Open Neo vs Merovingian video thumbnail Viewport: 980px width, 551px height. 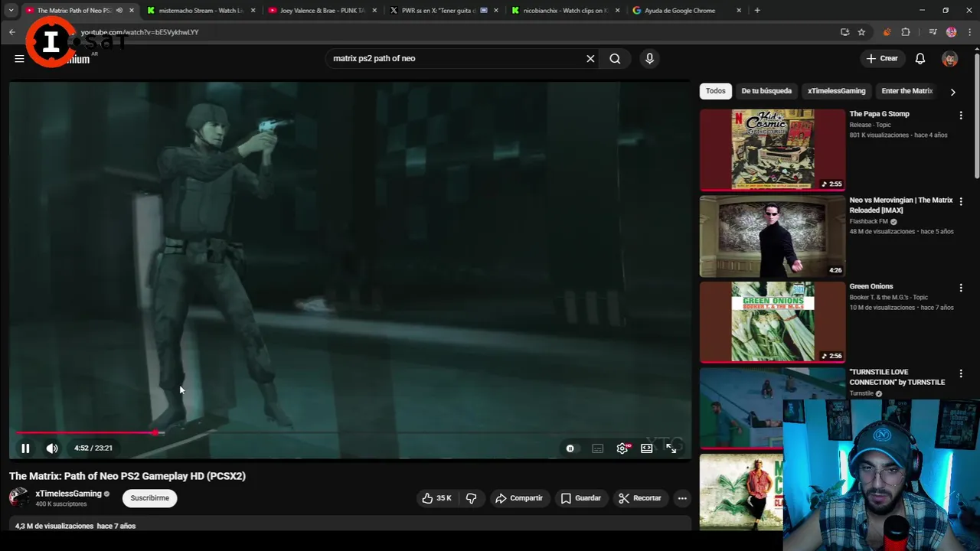pyautogui.click(x=773, y=236)
